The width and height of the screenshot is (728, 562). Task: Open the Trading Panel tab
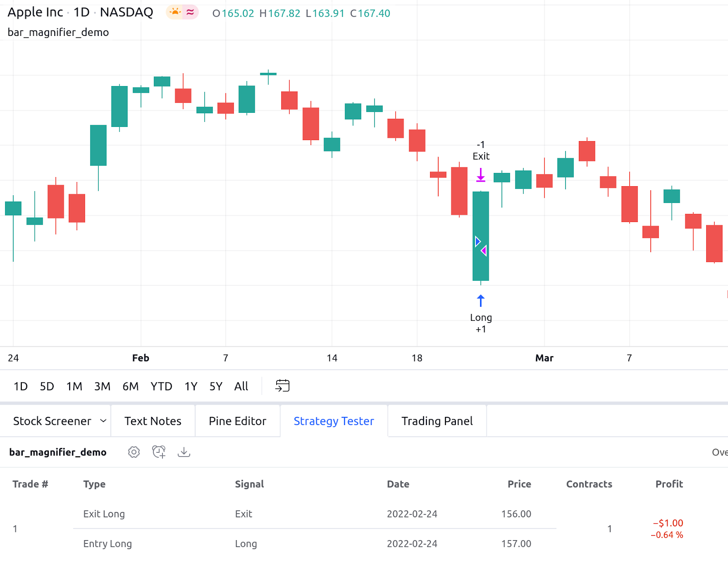(x=437, y=421)
